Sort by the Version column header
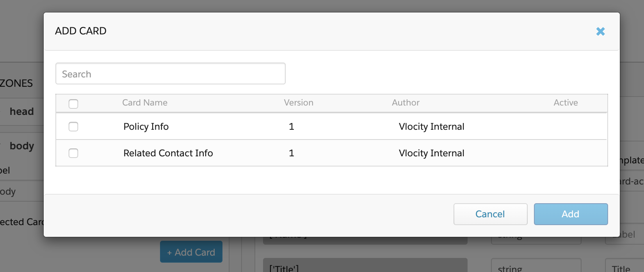The width and height of the screenshot is (644, 272). click(x=299, y=103)
